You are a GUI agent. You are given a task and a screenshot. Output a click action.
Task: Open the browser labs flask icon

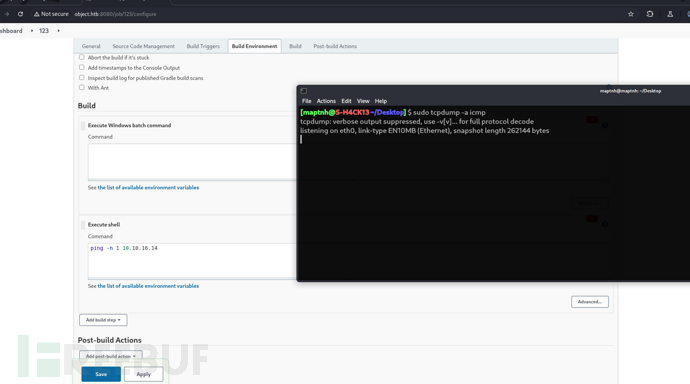[670, 14]
